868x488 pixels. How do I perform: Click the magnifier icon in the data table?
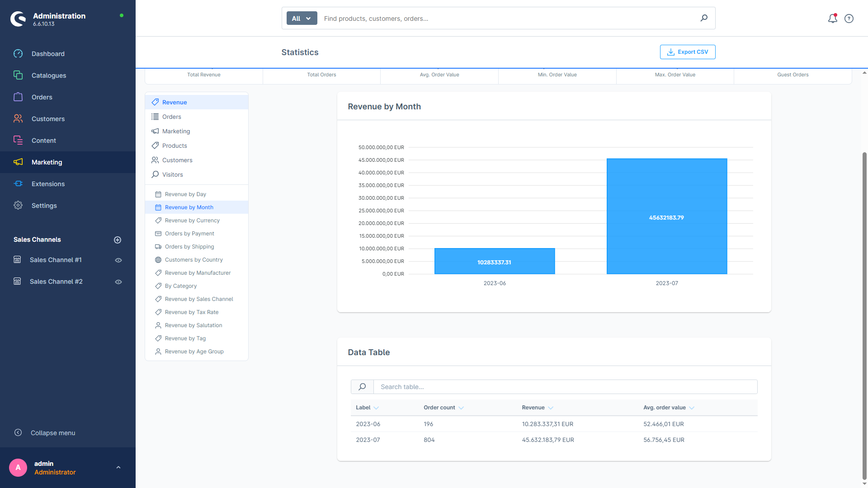pyautogui.click(x=362, y=387)
